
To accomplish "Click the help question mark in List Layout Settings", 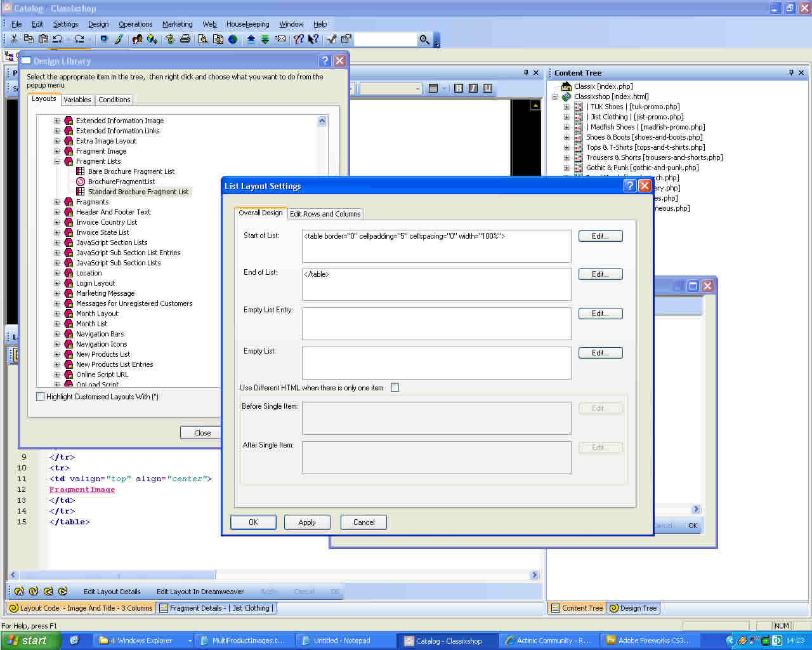I will tap(629, 186).
